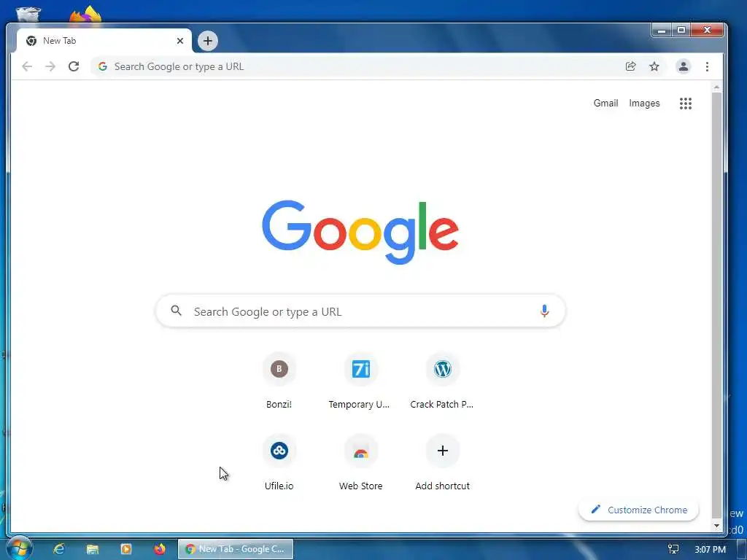
Task: Go forward using the forward arrow
Action: 50,66
